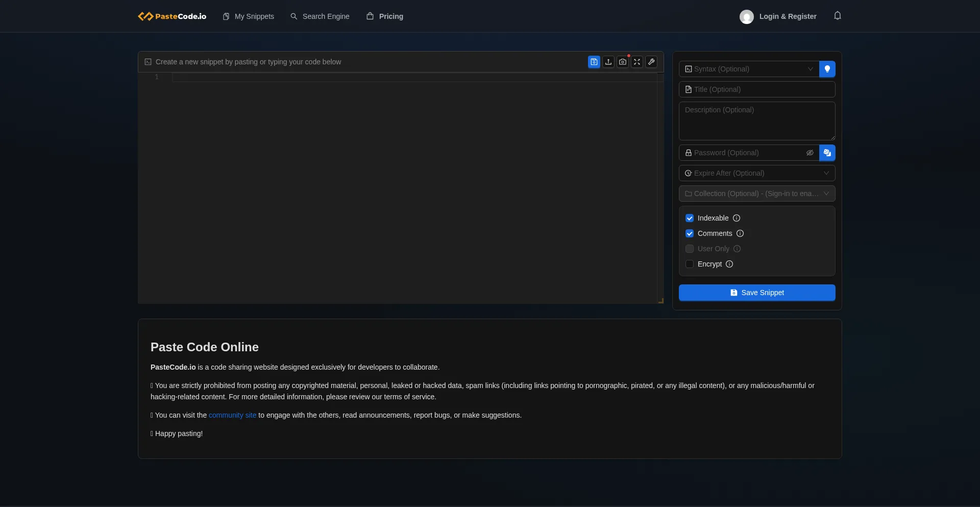Viewport: 980px width, 507px height.
Task: Open the camera screenshot tool icon
Action: [x=622, y=62]
